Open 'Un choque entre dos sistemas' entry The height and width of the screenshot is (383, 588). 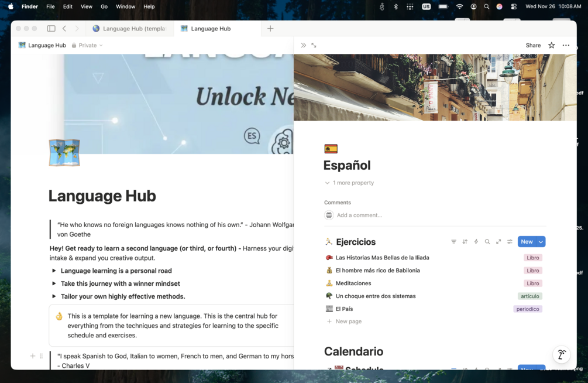376,296
